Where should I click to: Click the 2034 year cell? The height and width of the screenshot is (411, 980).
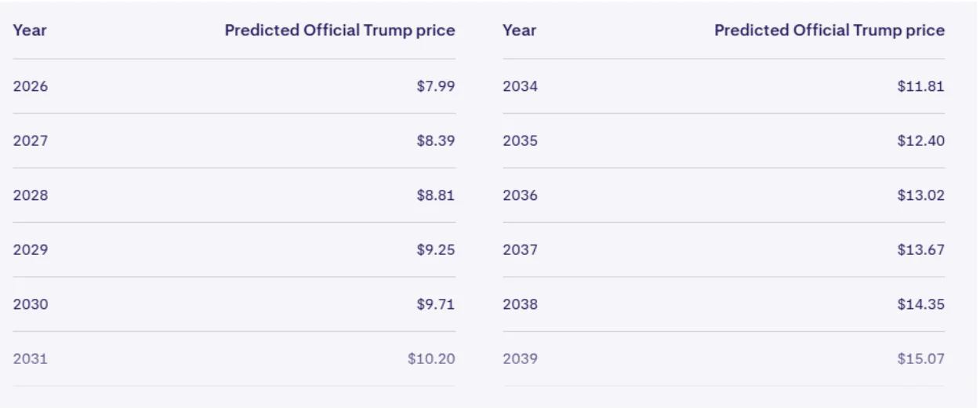click(x=521, y=86)
